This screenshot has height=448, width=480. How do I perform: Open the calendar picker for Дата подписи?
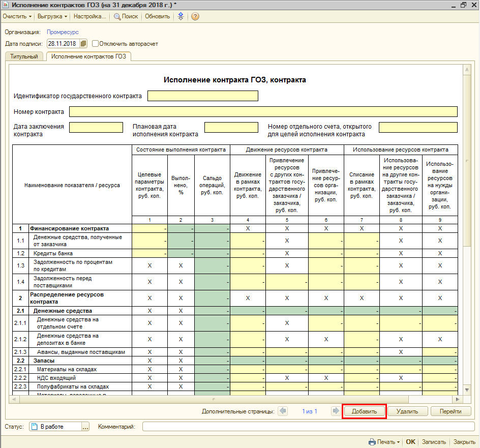coord(84,44)
